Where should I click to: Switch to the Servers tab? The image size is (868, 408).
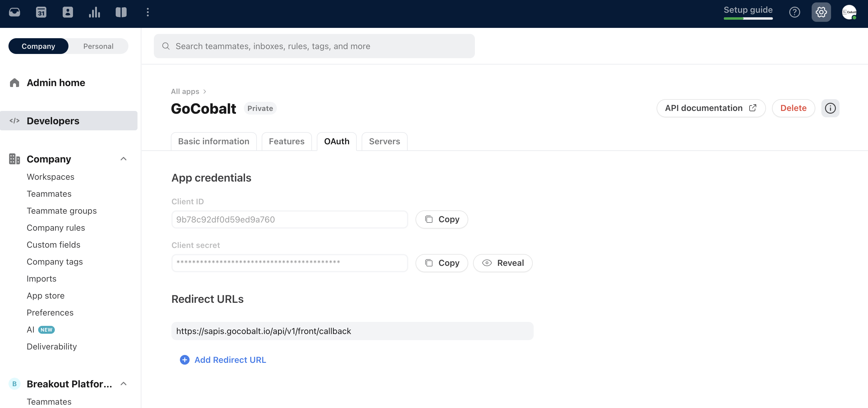click(x=384, y=141)
